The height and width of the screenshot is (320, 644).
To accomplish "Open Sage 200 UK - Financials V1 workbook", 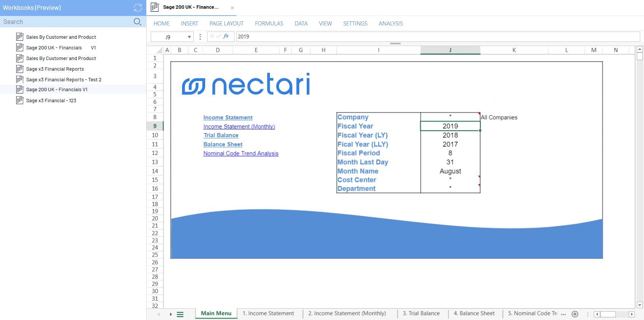I will point(57,90).
